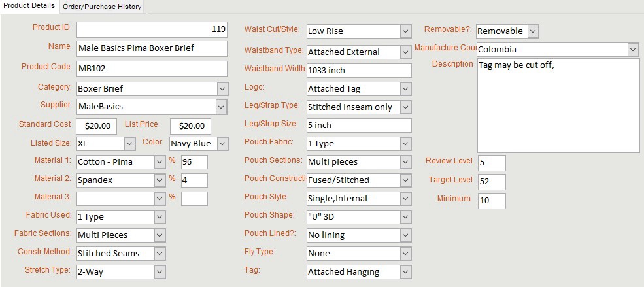644x287 pixels.
Task: Click the Name text field
Action: coord(152,48)
